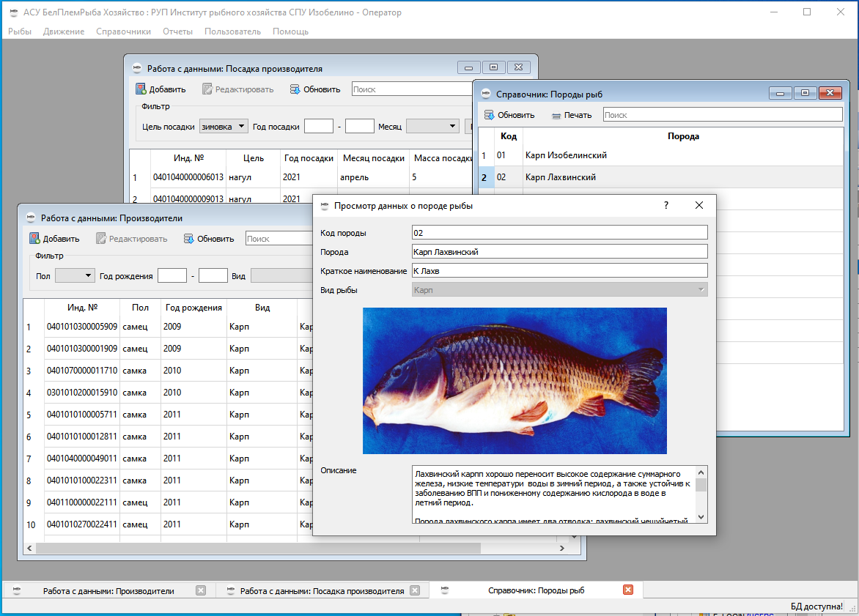Open the Справочники menu
Screen dimensions: 859x616
tap(123, 31)
